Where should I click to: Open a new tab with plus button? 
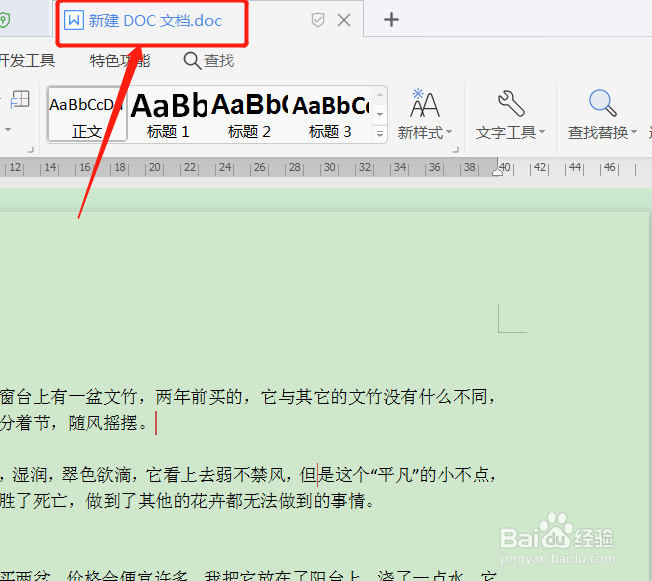[x=391, y=20]
